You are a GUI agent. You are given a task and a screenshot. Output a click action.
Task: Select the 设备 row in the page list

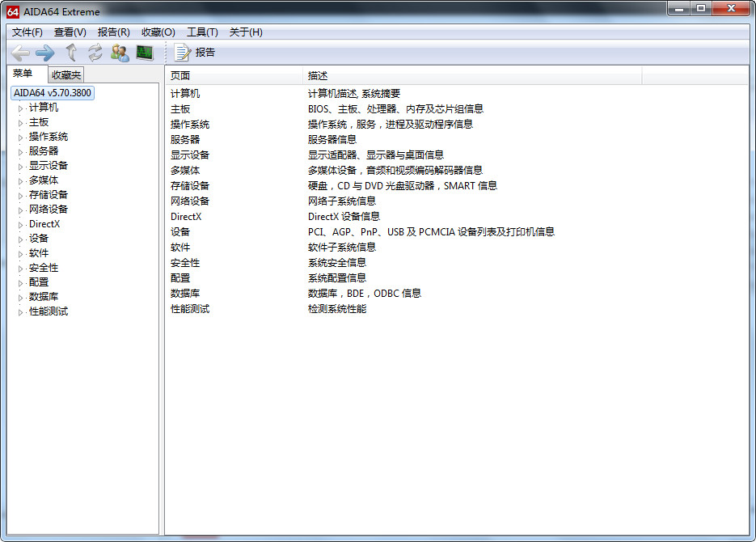tap(180, 232)
